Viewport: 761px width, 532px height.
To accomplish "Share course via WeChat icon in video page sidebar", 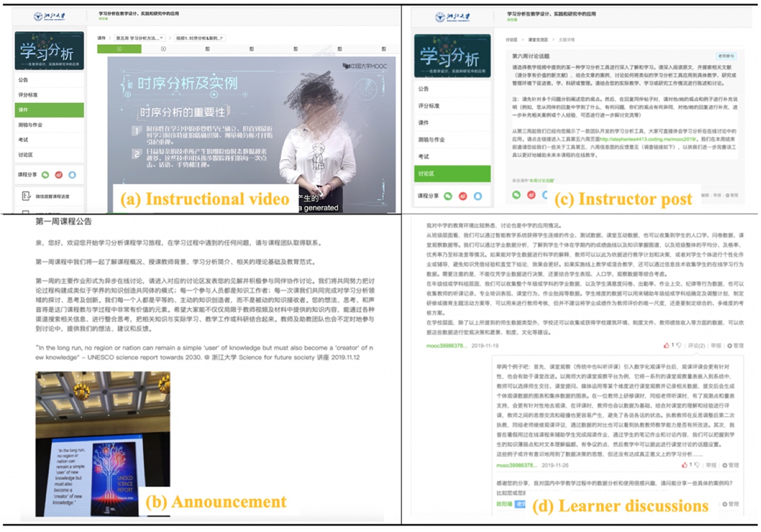I will click(x=45, y=174).
